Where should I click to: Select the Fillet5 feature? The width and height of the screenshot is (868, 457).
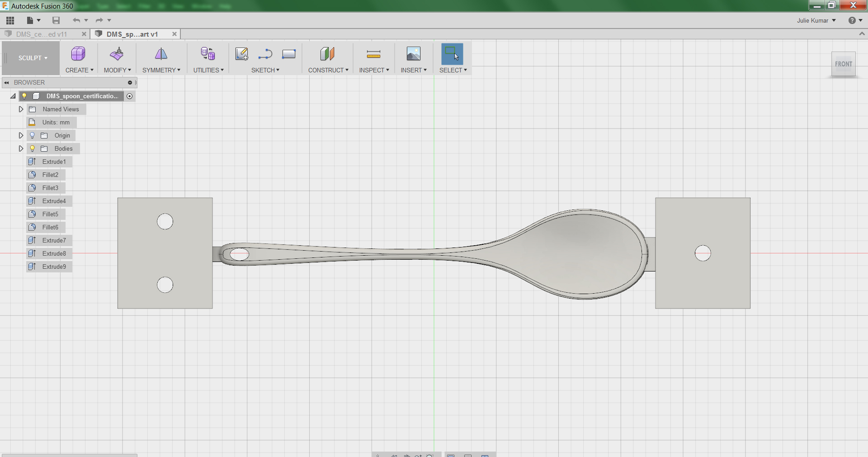pyautogui.click(x=46, y=214)
